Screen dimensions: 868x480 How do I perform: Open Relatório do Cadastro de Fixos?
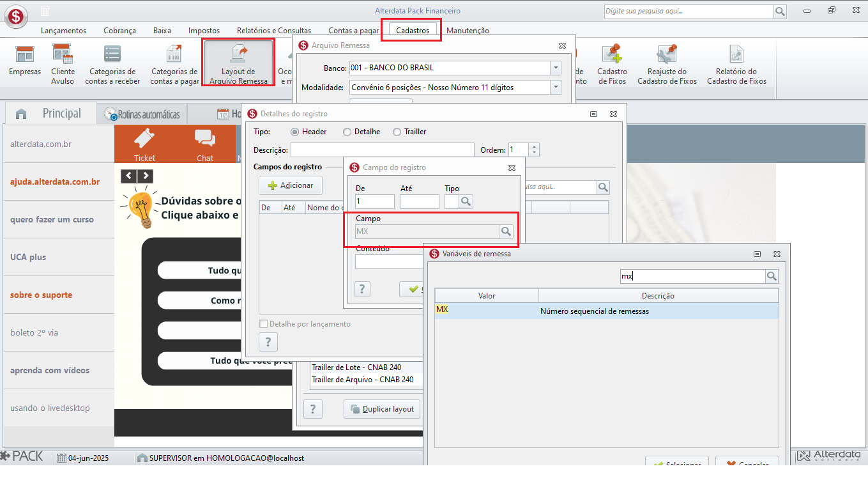coord(736,64)
